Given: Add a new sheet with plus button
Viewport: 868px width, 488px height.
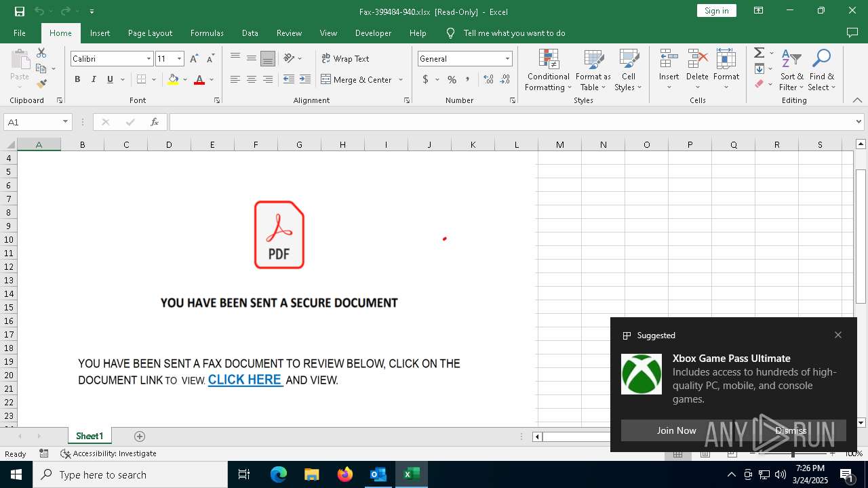Looking at the screenshot, I should (x=140, y=436).
